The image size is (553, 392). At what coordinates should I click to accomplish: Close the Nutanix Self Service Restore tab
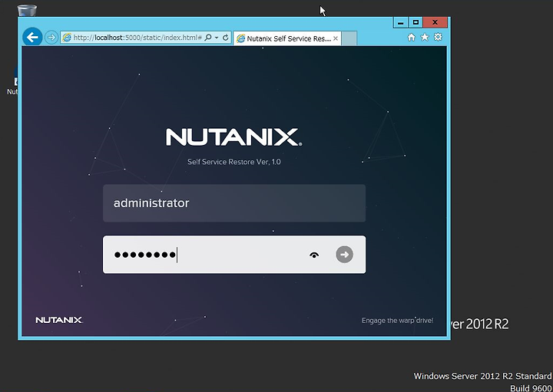click(x=336, y=38)
